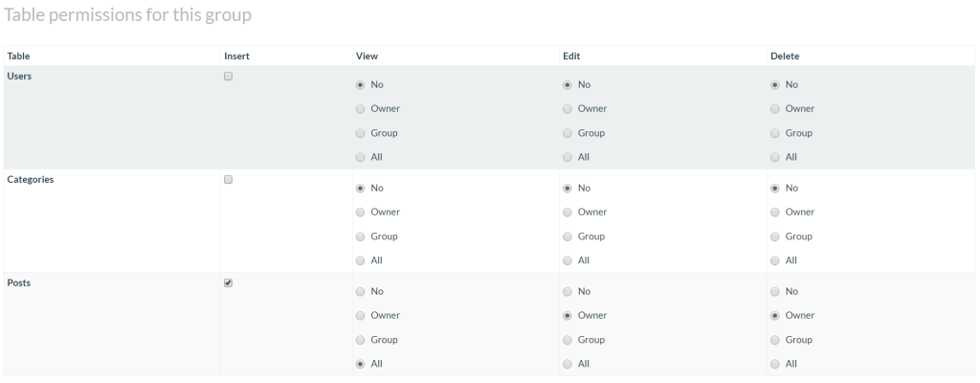Choose Owner for Categories View permission

pyautogui.click(x=360, y=213)
